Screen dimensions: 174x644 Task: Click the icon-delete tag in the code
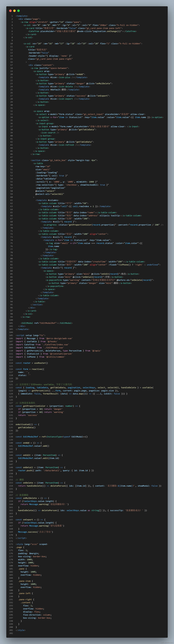point(66,86)
